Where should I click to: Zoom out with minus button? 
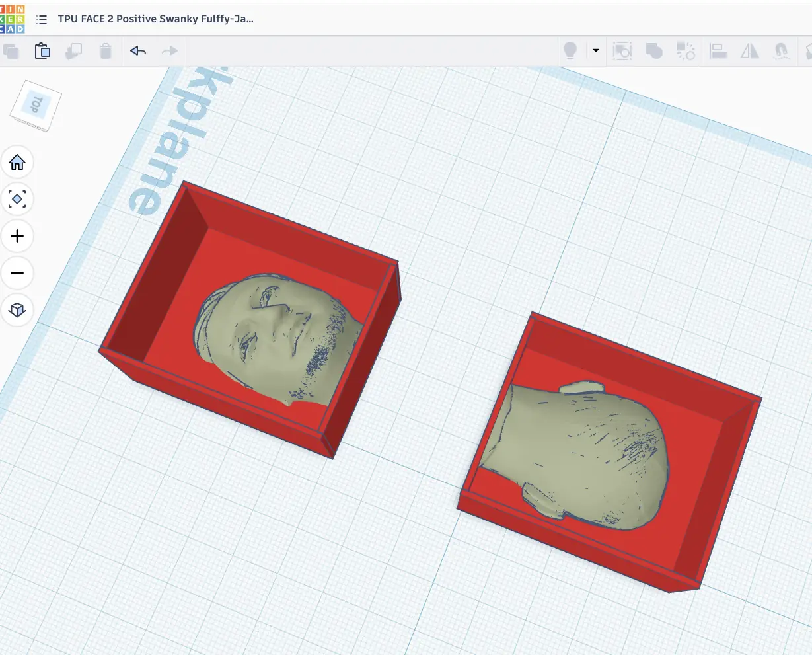(17, 273)
